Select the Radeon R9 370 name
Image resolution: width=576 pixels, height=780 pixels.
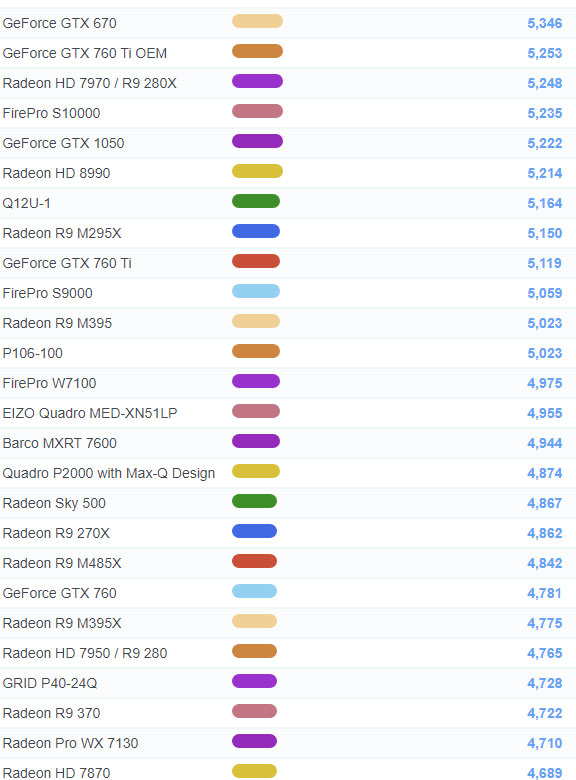click(51, 713)
